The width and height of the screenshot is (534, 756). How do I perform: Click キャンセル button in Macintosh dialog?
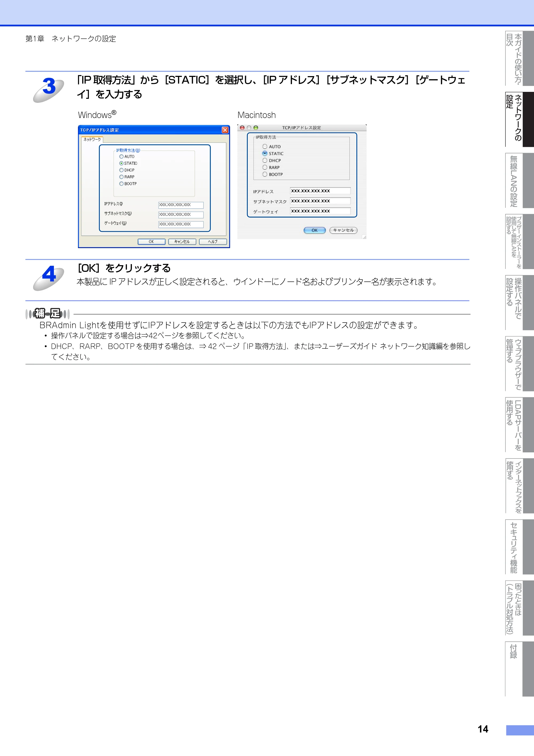click(x=343, y=230)
